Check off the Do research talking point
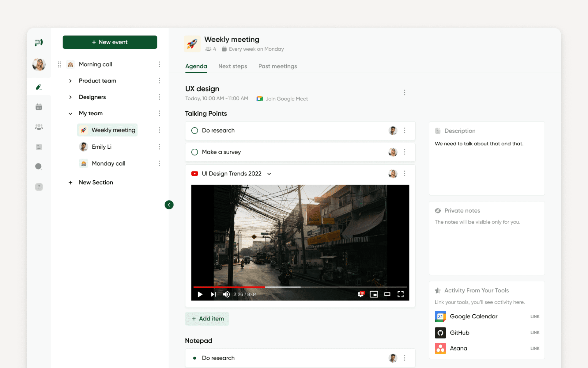Screen dimensions: 588x368 coord(194,130)
